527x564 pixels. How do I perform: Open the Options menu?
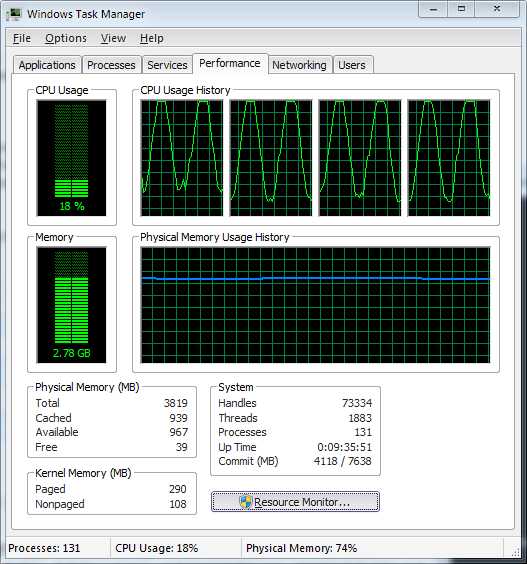[x=66, y=38]
